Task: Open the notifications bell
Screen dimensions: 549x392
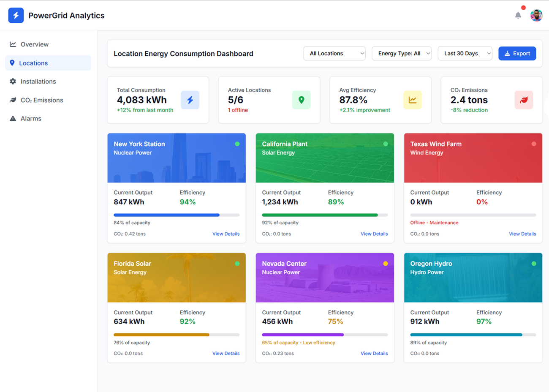Action: [x=518, y=16]
